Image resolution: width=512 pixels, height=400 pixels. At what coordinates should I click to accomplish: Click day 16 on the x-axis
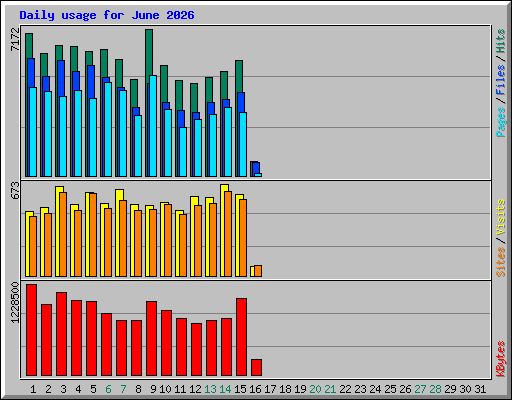pos(255,389)
